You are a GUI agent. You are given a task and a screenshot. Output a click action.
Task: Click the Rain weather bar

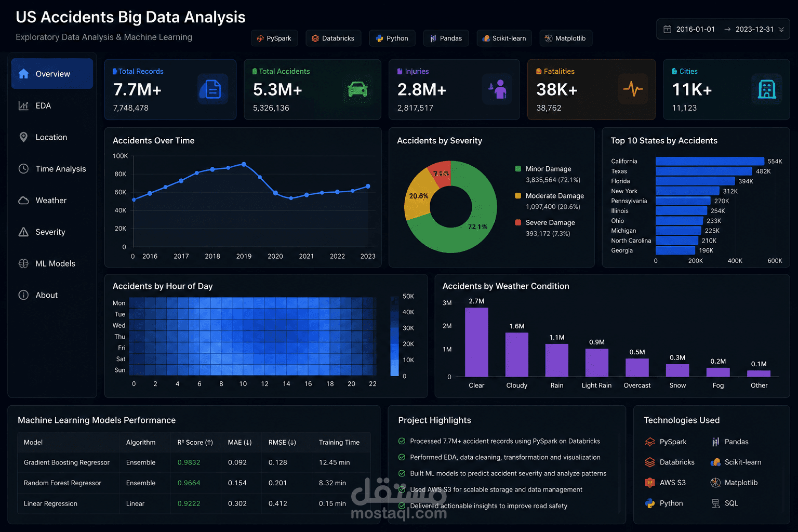click(557, 360)
